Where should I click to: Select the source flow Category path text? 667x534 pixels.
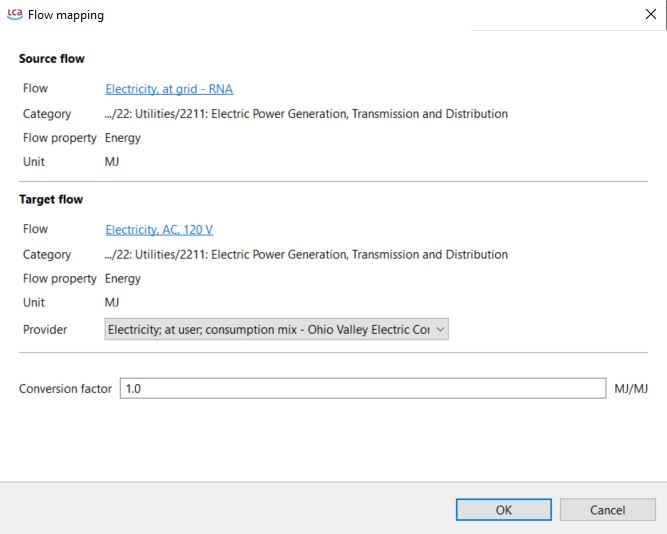click(x=306, y=114)
